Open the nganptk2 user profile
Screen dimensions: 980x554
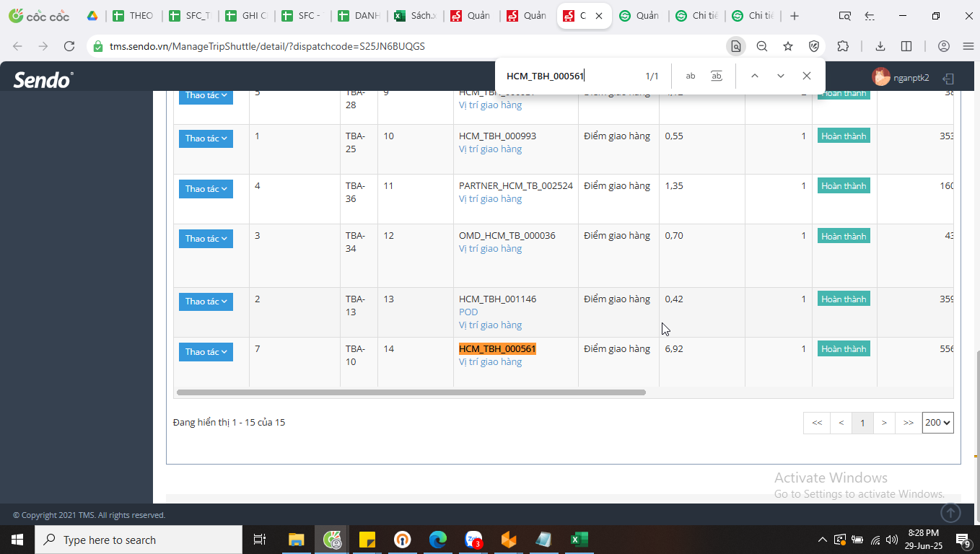click(901, 77)
